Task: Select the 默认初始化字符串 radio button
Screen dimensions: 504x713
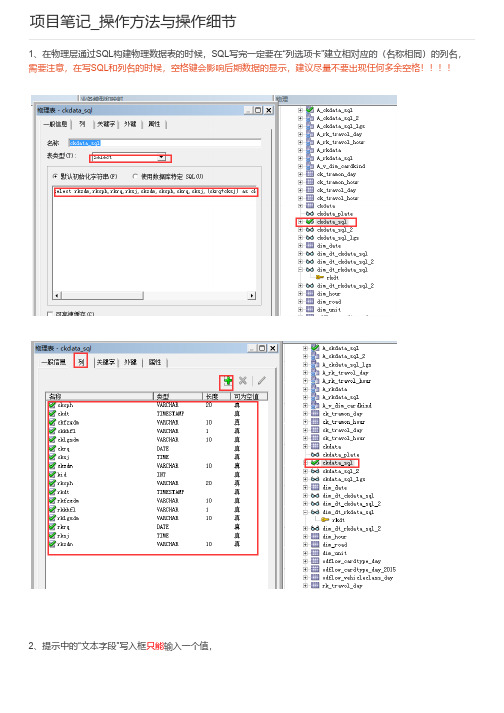Action: tap(55, 176)
